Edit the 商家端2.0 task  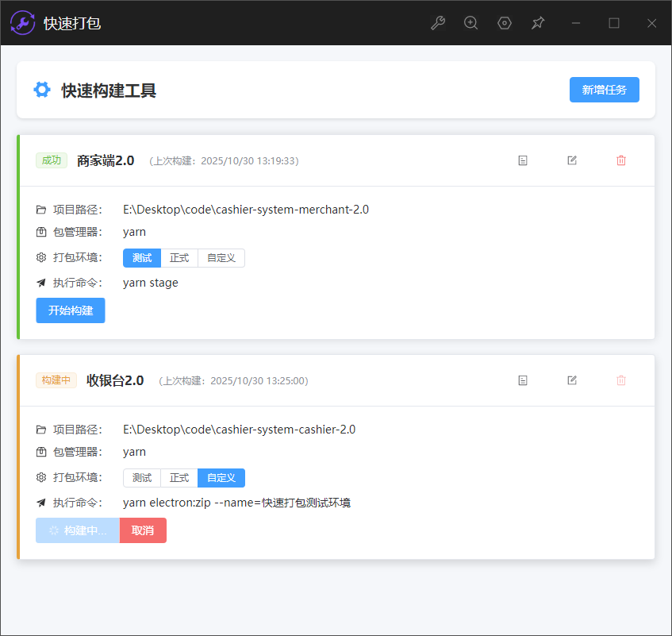click(x=572, y=160)
